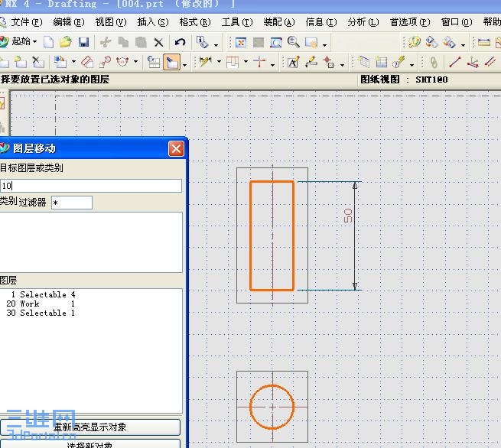
Task: Click the Edit Text pencil icon
Action: pyautogui.click(x=311, y=62)
